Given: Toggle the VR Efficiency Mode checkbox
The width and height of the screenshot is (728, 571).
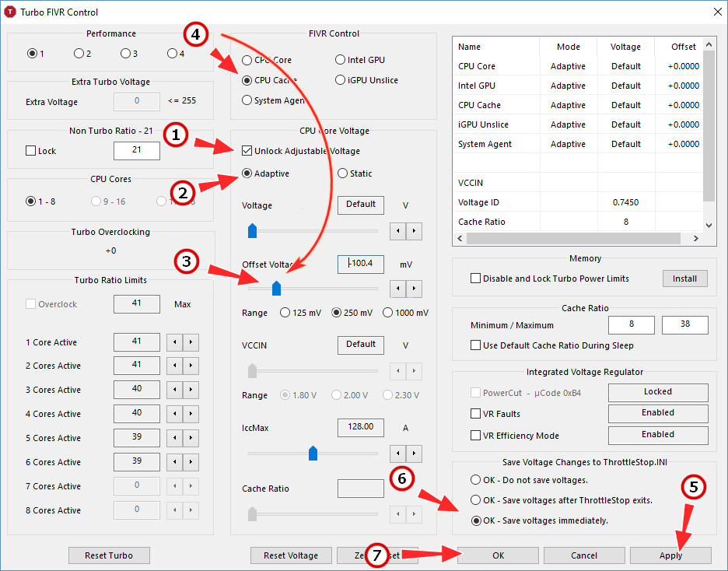Looking at the screenshot, I should click(x=476, y=436).
